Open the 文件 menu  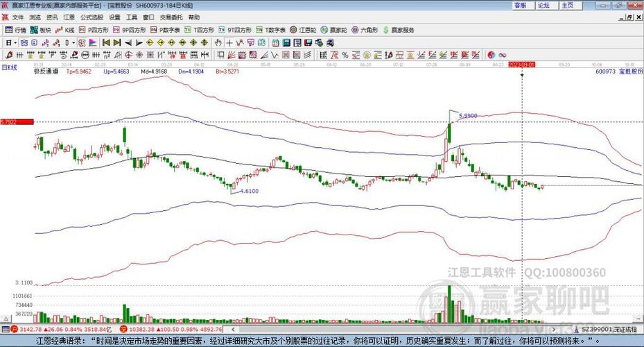click(x=18, y=17)
